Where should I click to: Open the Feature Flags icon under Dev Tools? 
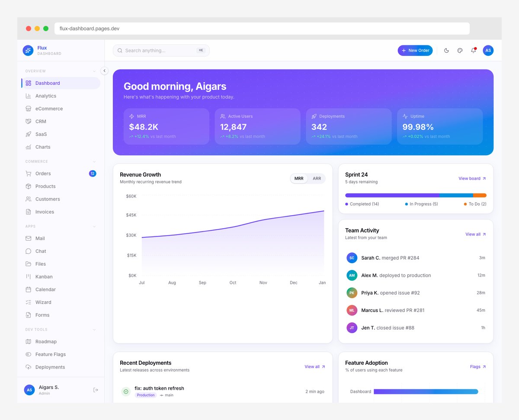pyautogui.click(x=28, y=354)
